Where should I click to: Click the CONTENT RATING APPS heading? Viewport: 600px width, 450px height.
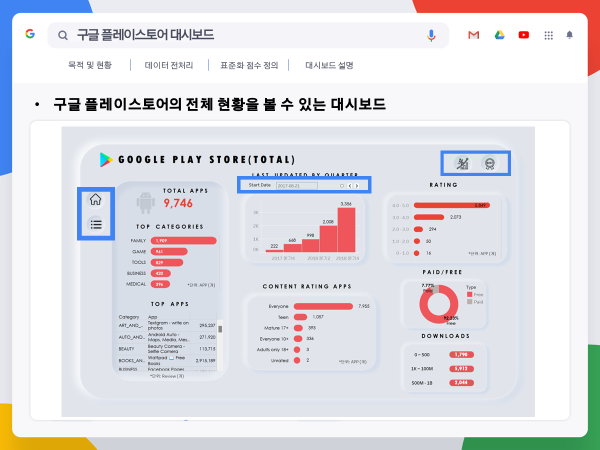tap(307, 286)
